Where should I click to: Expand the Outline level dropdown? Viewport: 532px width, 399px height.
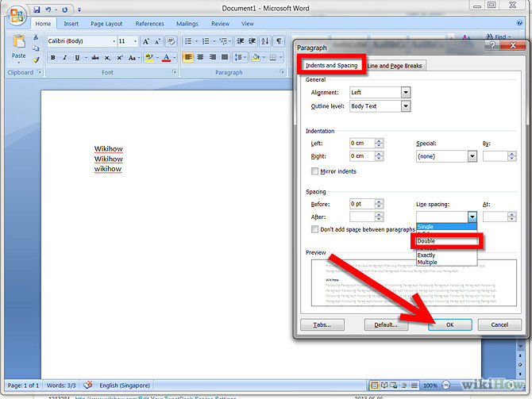click(406, 106)
